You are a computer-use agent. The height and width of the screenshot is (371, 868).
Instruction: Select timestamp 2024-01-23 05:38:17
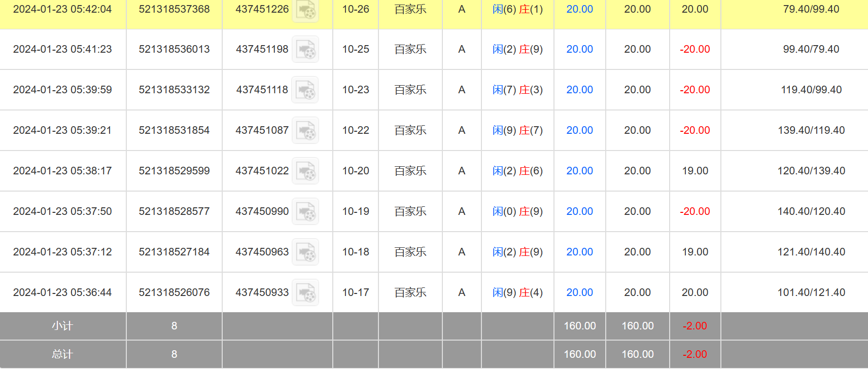coord(62,171)
